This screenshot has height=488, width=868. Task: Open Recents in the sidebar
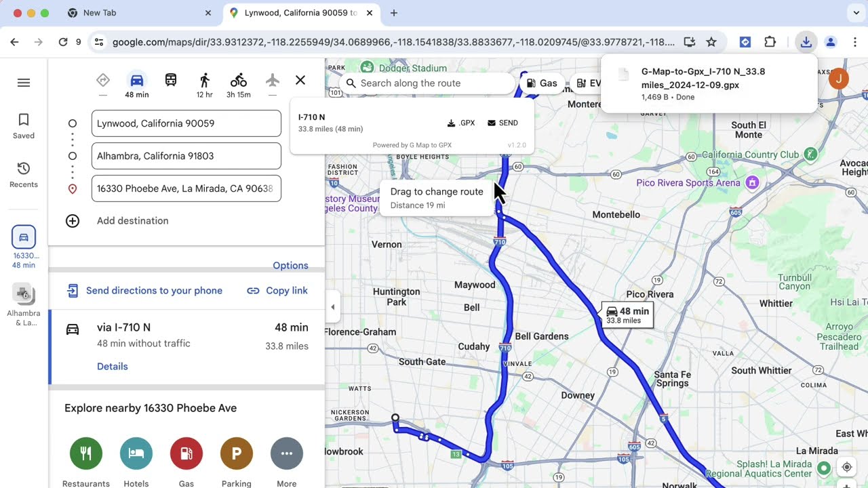coord(24,175)
